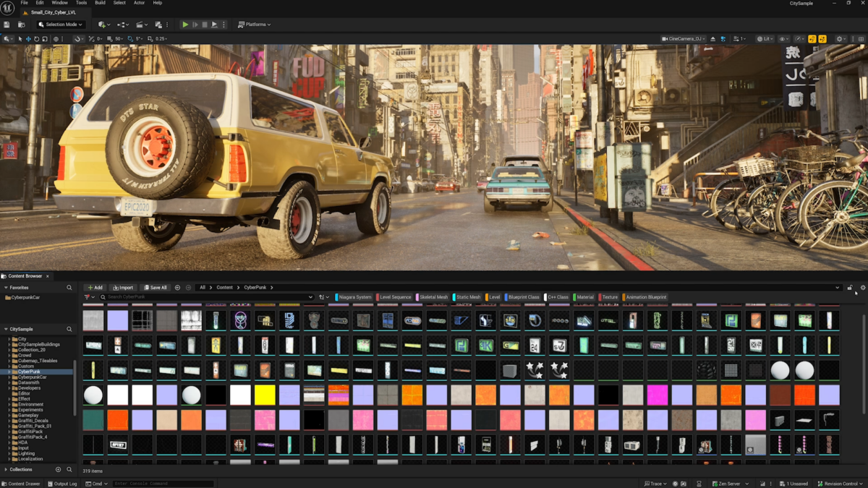Click the Browse content folder icon next to Save
Image resolution: width=868 pixels, height=488 pixels.
click(x=22, y=25)
